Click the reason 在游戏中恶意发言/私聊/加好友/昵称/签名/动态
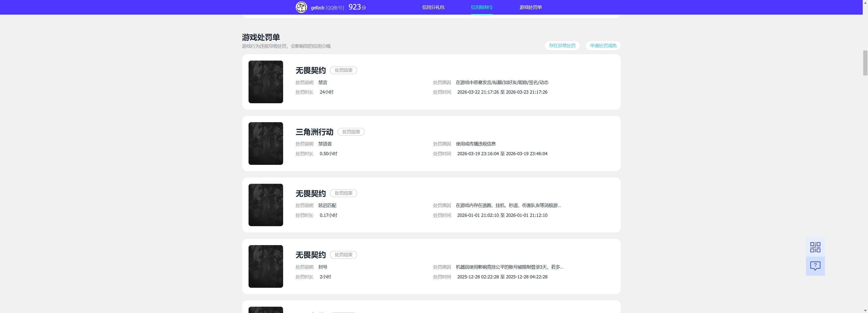868x313 pixels. [x=502, y=83]
